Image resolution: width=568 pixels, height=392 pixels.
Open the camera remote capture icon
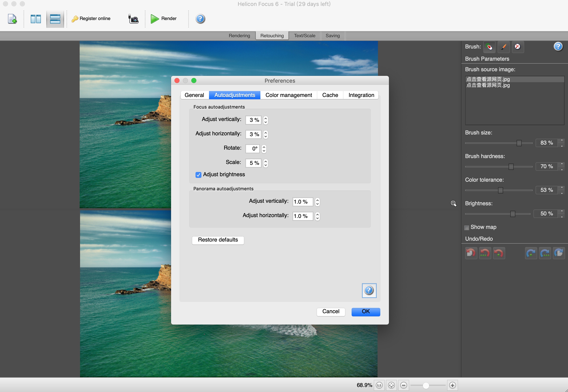[133, 19]
